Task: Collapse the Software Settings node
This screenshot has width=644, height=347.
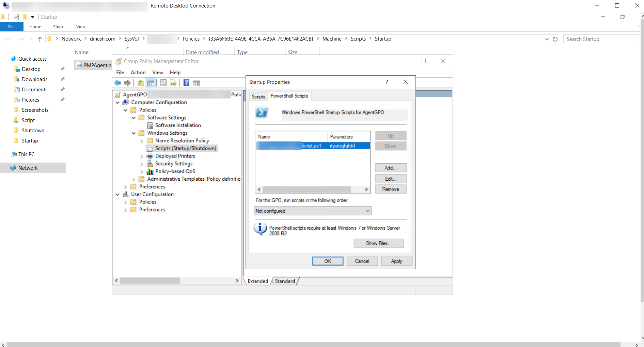Action: [133, 118]
